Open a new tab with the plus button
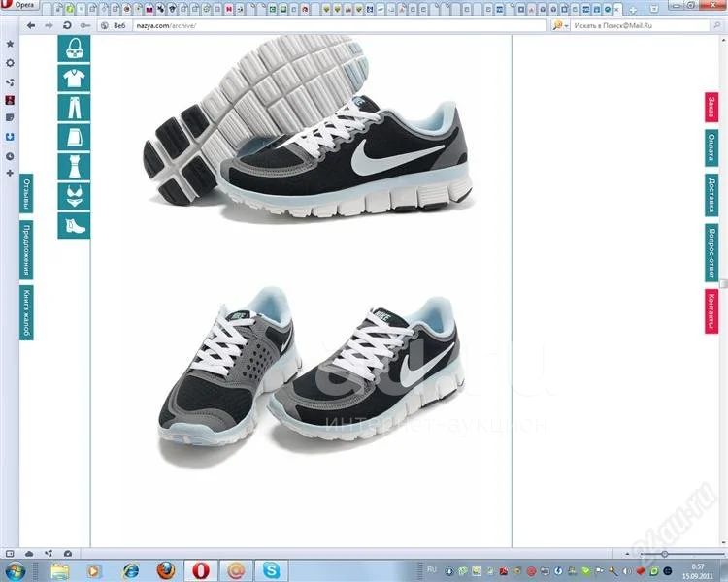The image size is (728, 582). coord(632,9)
